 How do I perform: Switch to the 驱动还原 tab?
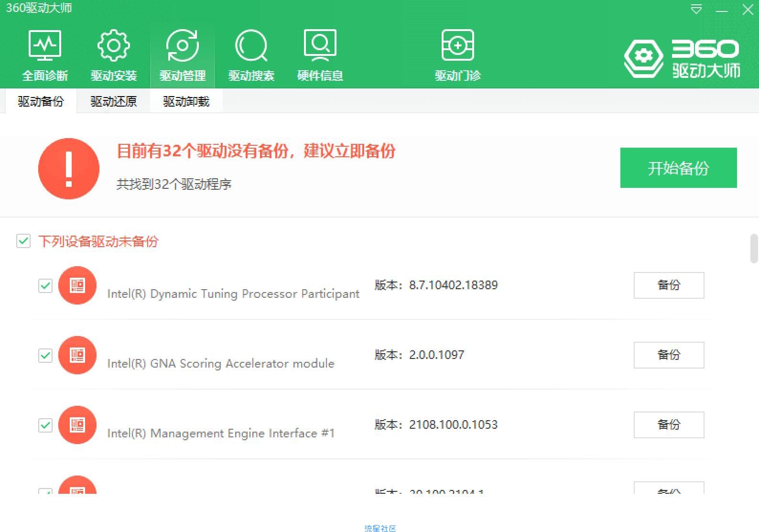113,101
